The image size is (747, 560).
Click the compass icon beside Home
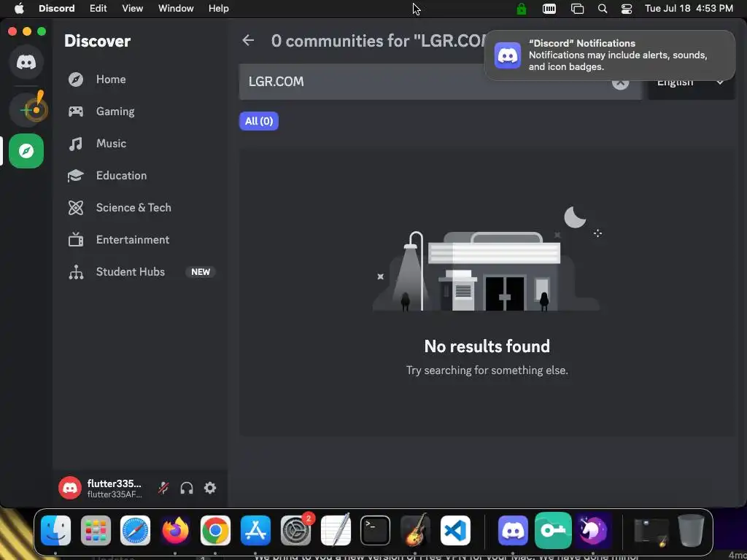click(x=76, y=79)
